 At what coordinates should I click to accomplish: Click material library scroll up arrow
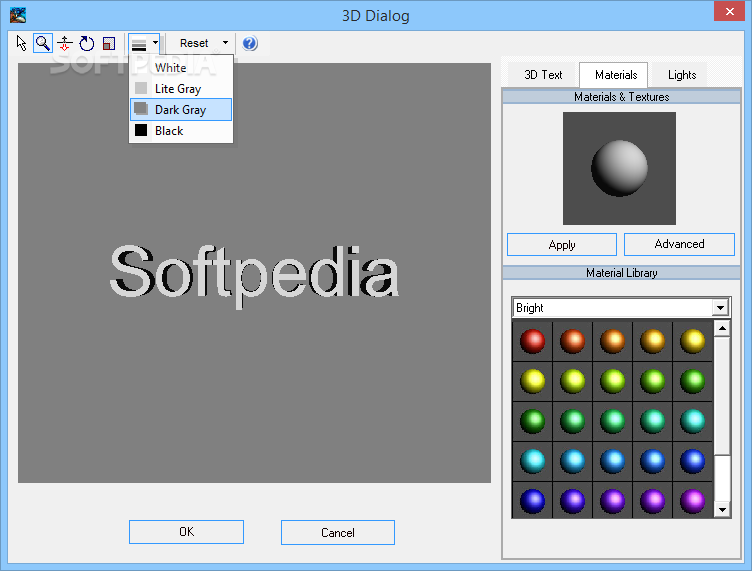722,329
